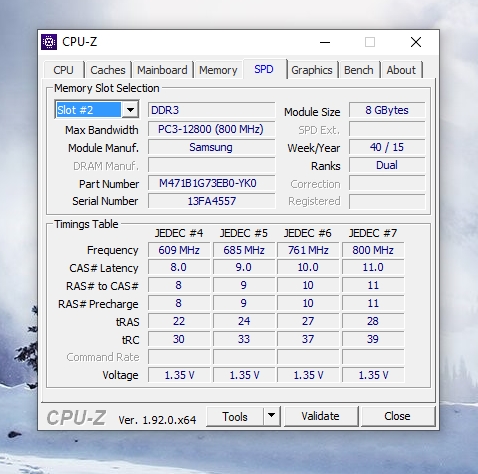This screenshot has height=474, width=478.
Task: Click the JEDEC #5 column header
Action: click(244, 233)
